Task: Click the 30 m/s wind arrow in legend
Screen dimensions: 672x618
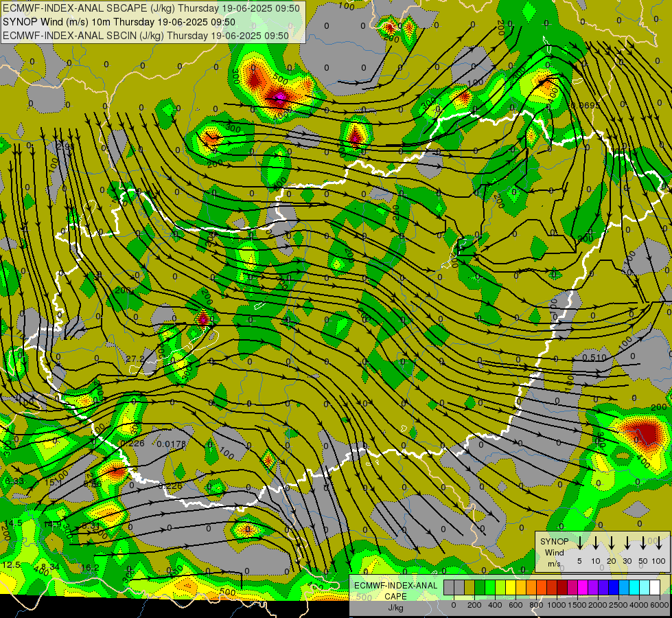Action: 627,543
